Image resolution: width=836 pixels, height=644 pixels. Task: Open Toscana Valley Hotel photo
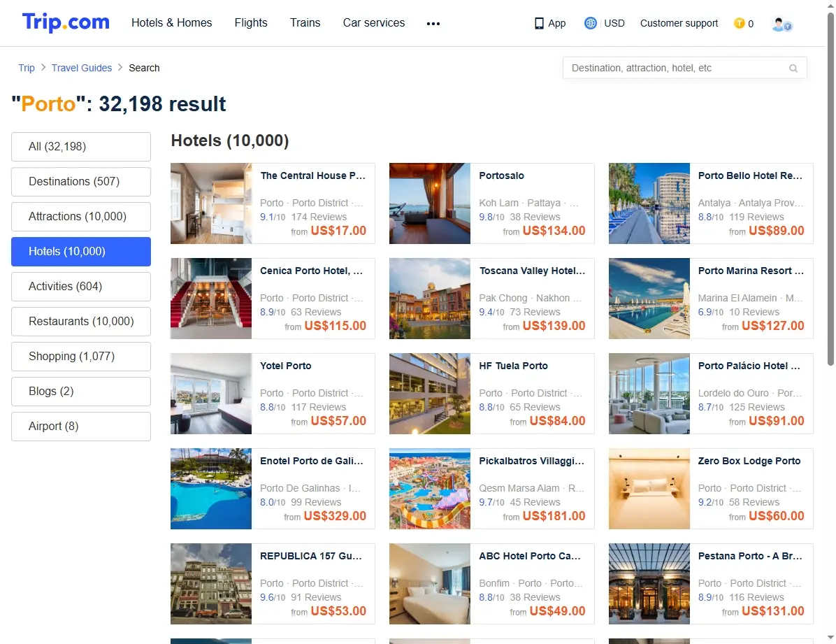[430, 299]
